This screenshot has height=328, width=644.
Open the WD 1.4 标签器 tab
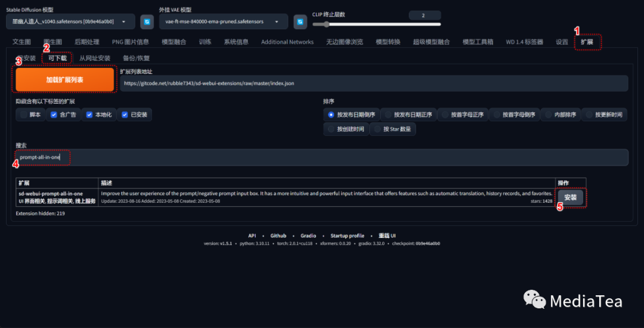(524, 42)
